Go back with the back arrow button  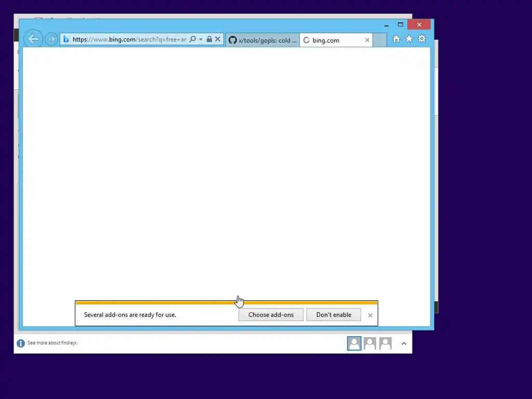pyautogui.click(x=33, y=39)
